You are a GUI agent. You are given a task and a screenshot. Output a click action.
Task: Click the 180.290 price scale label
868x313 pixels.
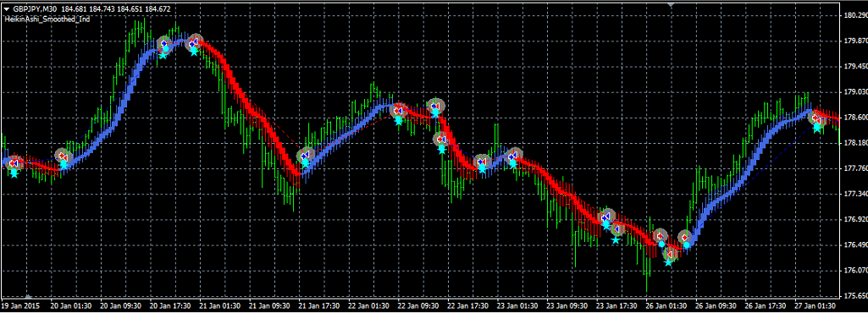click(x=853, y=15)
